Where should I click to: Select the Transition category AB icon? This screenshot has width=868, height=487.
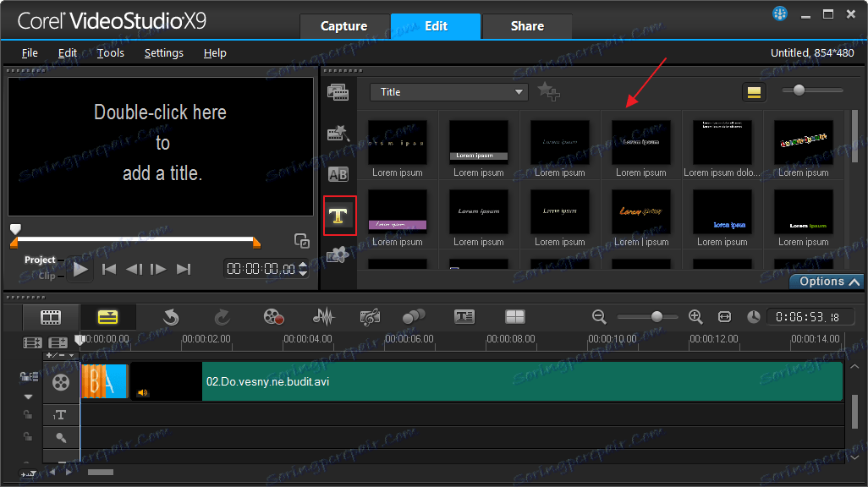[x=339, y=174]
